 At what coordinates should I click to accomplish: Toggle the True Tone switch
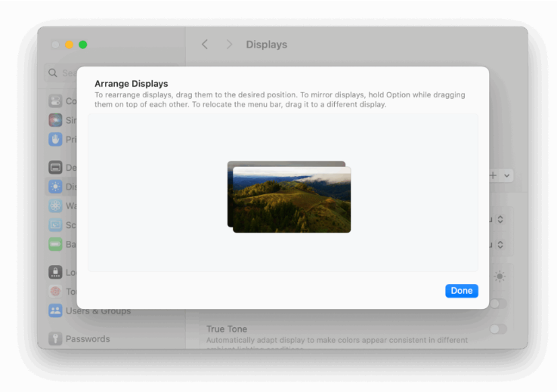[x=498, y=329]
